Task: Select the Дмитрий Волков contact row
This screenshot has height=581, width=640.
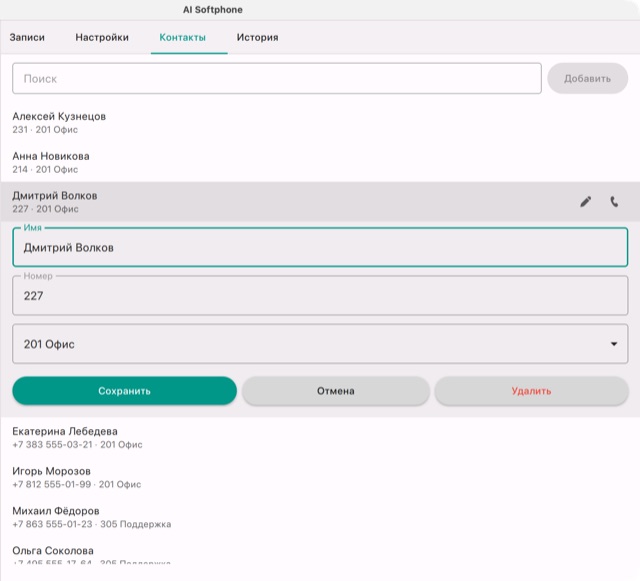Action: [x=320, y=202]
